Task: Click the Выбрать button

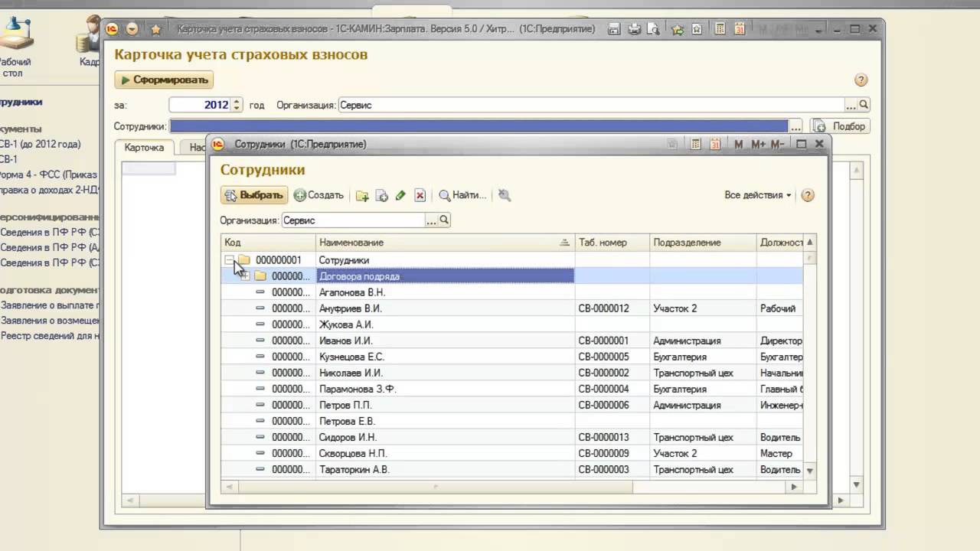Action: [254, 195]
